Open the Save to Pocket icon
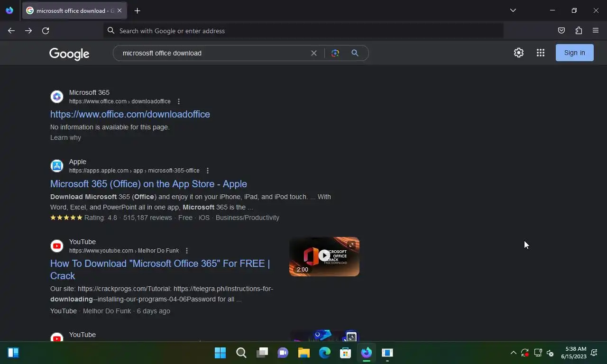The image size is (607, 364). coord(561,31)
